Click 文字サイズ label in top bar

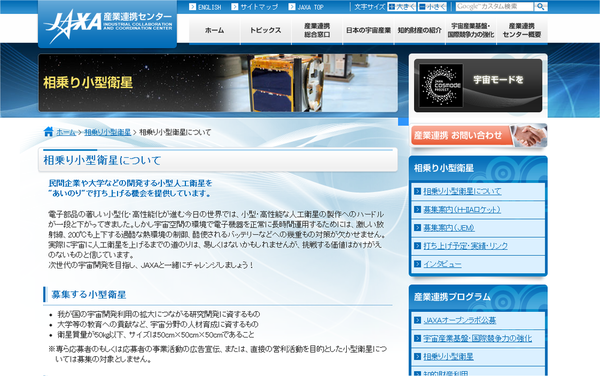369,7
